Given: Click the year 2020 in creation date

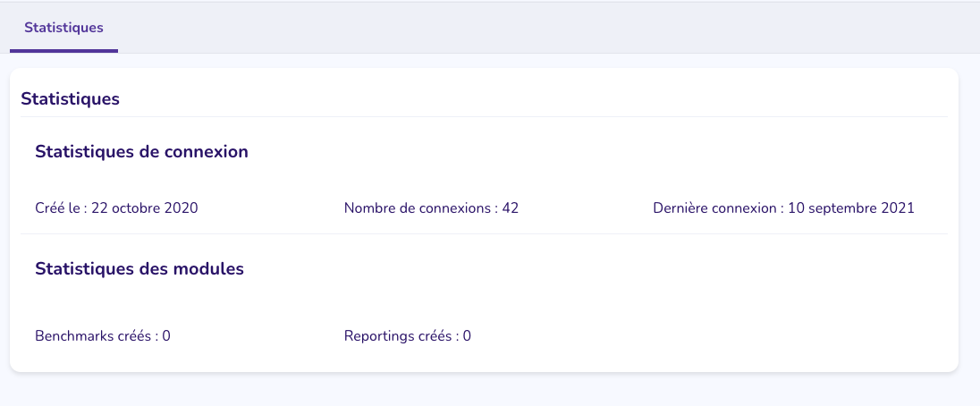Looking at the screenshot, I should click(x=182, y=208).
